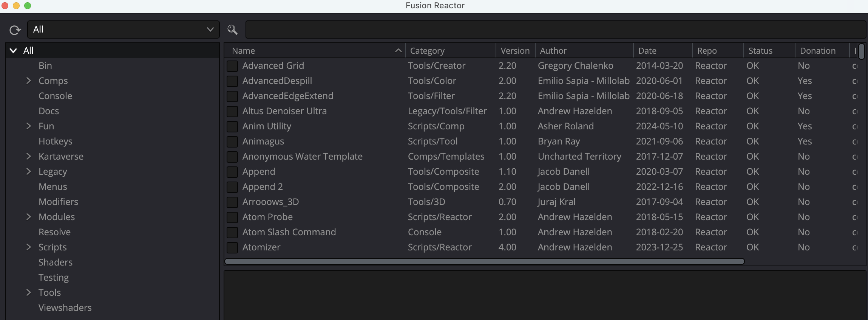868x320 pixels.
Task: Tick the Atomizer checkbox
Action: click(x=232, y=247)
